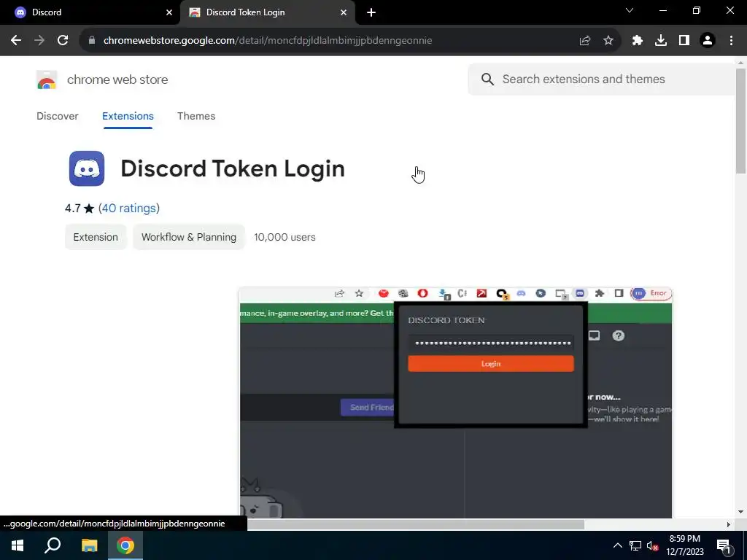Bookmark this page with the star icon
The image size is (747, 560).
pos(608,41)
